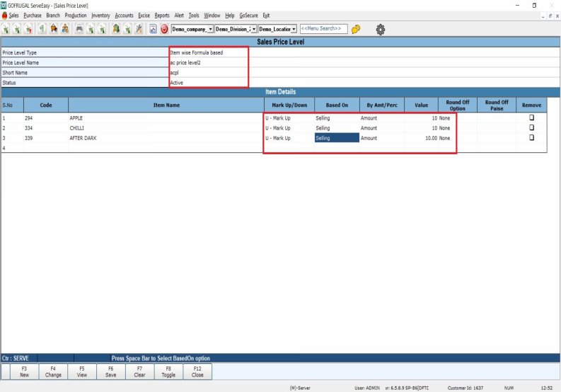Click the value 10.00 for AFTER DARK
Image resolution: width=561 pixels, height=392 pixels.
point(421,138)
